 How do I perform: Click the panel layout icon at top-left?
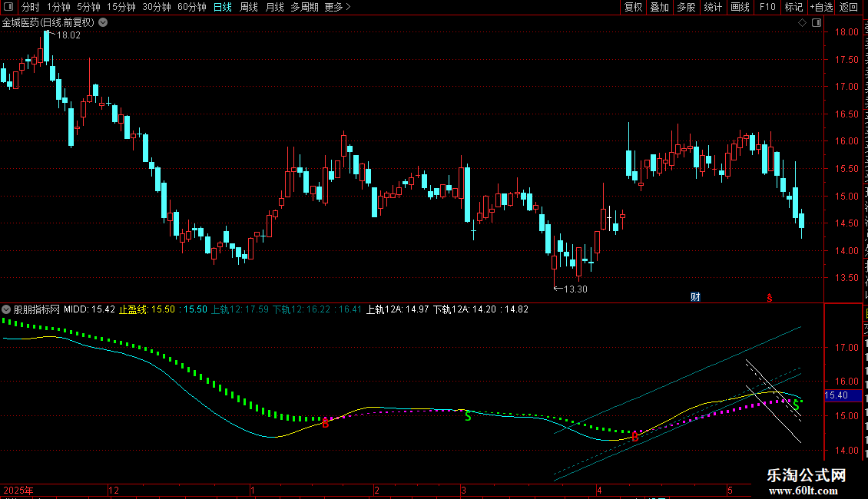pos(8,7)
